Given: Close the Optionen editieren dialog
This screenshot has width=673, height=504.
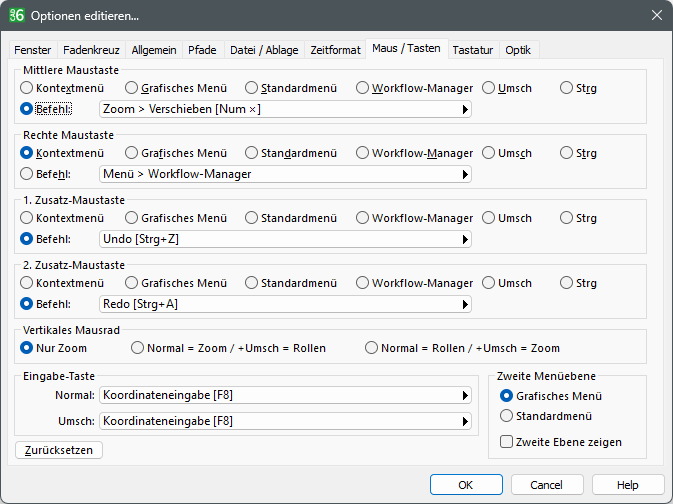Looking at the screenshot, I should tap(656, 15).
